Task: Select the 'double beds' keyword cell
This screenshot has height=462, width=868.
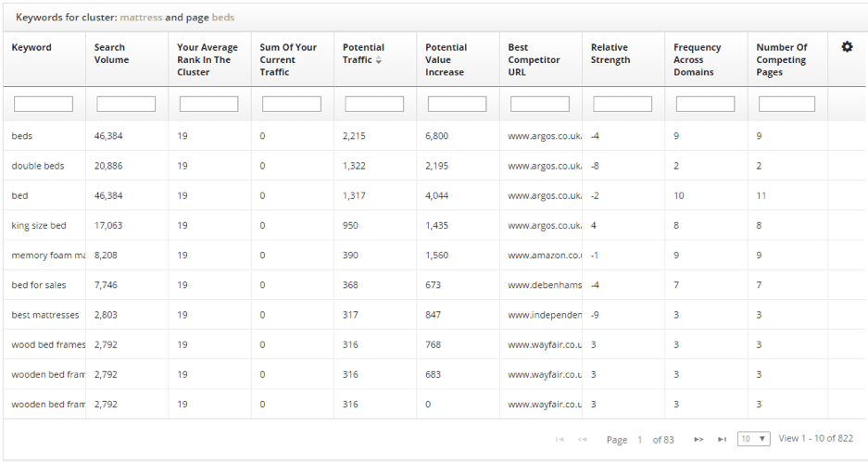Action: pyautogui.click(x=38, y=166)
